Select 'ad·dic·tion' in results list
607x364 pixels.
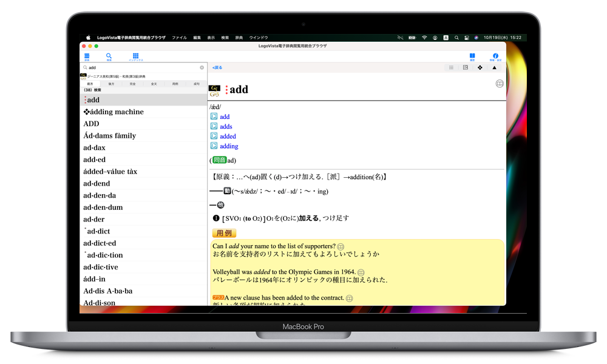point(143,255)
